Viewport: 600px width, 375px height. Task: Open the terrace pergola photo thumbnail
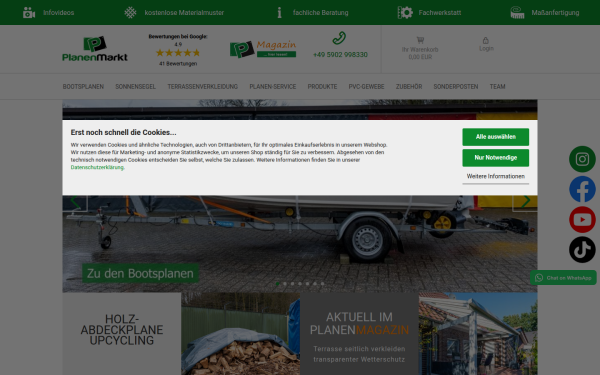coord(478,334)
